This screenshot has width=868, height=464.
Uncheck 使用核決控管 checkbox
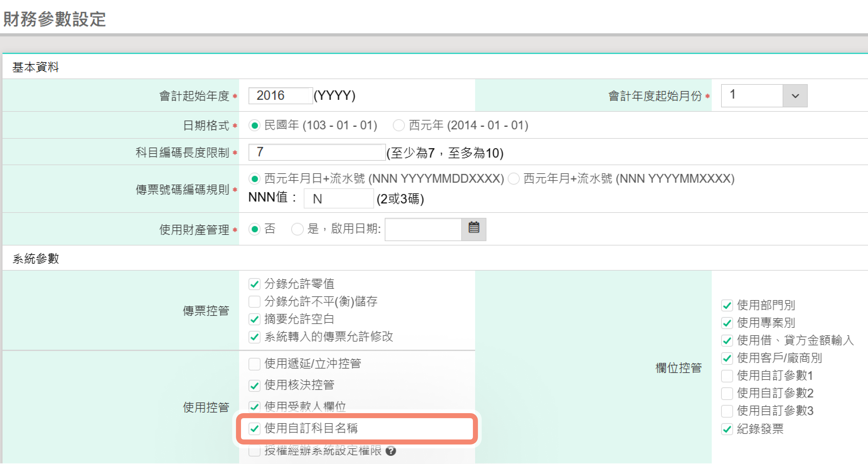(255, 385)
